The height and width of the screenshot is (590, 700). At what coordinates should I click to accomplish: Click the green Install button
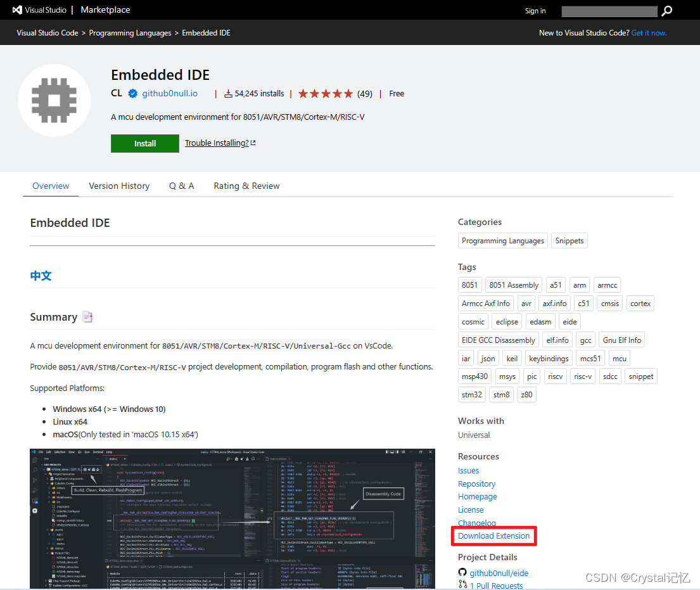click(x=145, y=143)
